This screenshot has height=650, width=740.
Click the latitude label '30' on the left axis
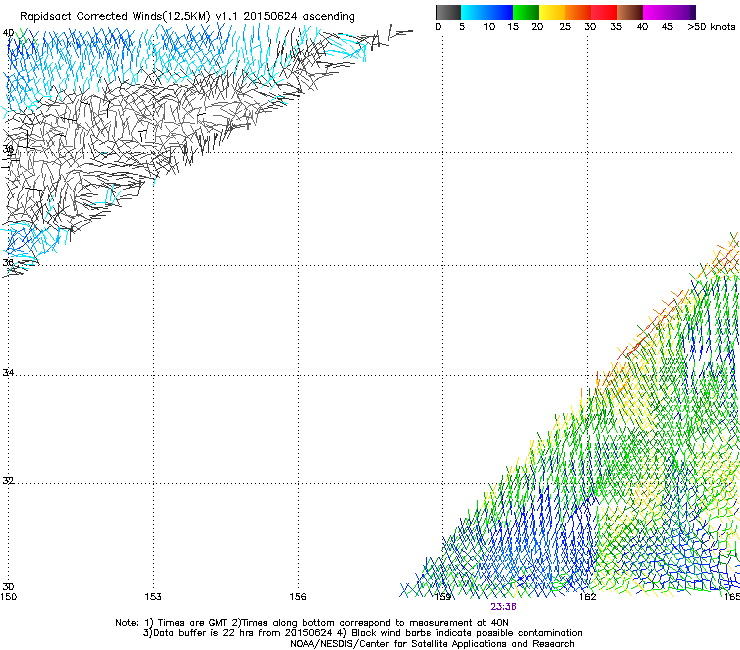(x=8, y=587)
